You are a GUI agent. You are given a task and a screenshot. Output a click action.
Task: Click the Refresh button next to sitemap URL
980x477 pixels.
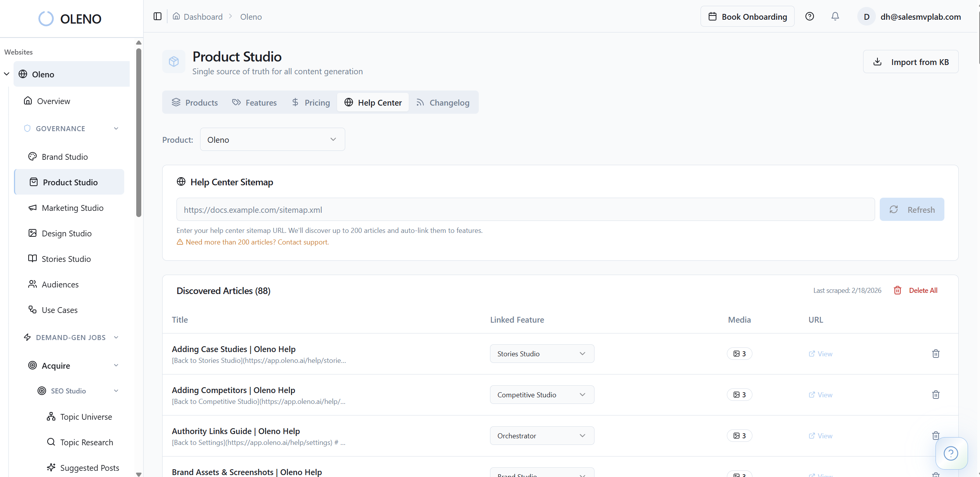click(912, 209)
